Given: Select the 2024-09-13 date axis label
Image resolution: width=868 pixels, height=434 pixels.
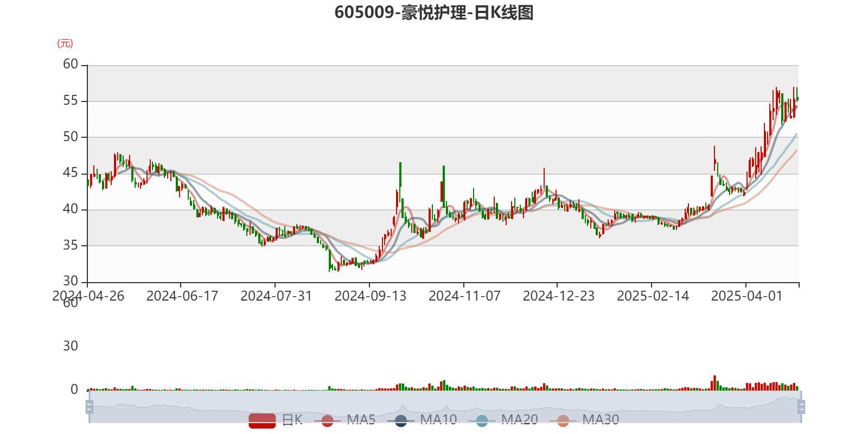Looking at the screenshot, I should [x=370, y=296].
